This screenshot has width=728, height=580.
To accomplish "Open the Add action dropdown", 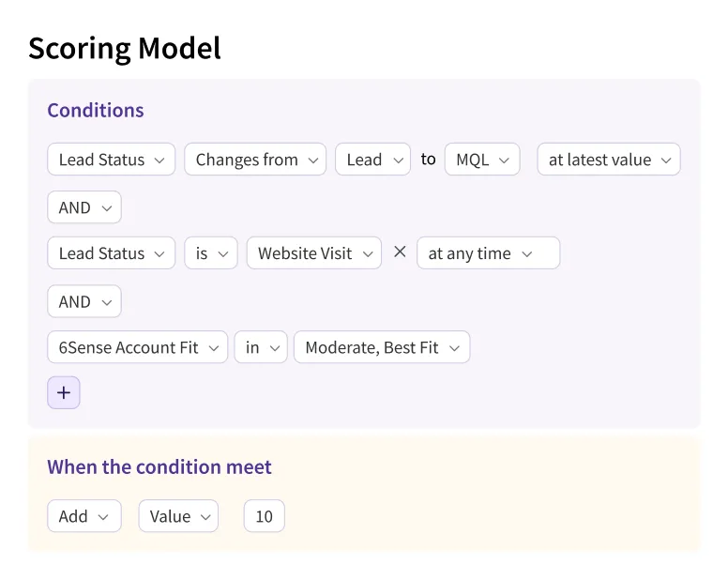I will tap(84, 516).
